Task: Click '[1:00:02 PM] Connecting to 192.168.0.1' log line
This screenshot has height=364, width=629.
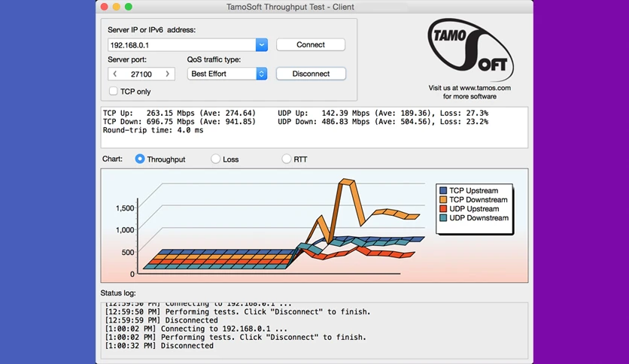Action: click(196, 329)
